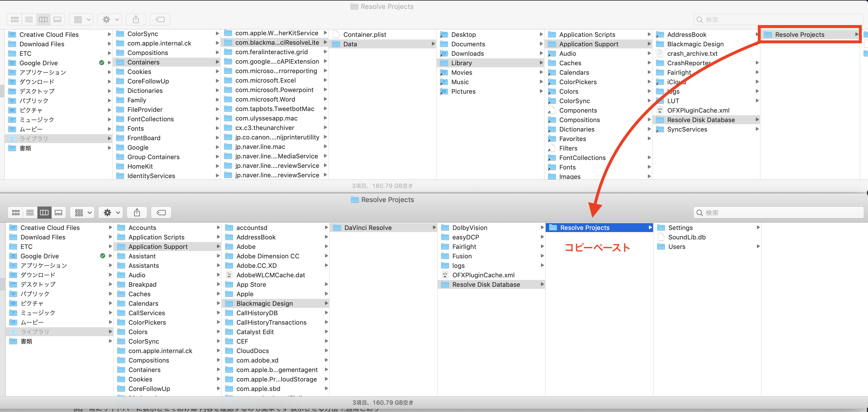Click the tags button in top window

coord(160,19)
